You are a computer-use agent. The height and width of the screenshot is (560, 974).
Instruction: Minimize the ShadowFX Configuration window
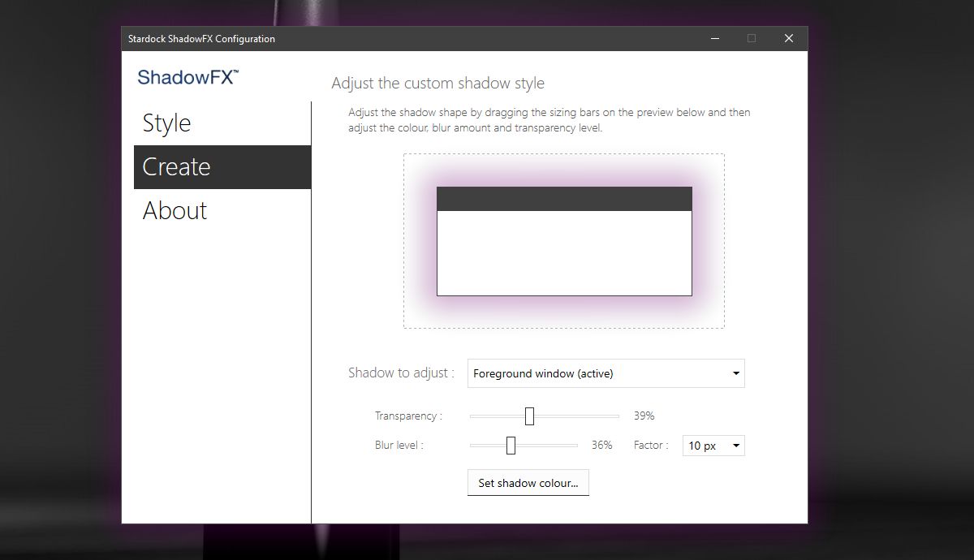(714, 38)
